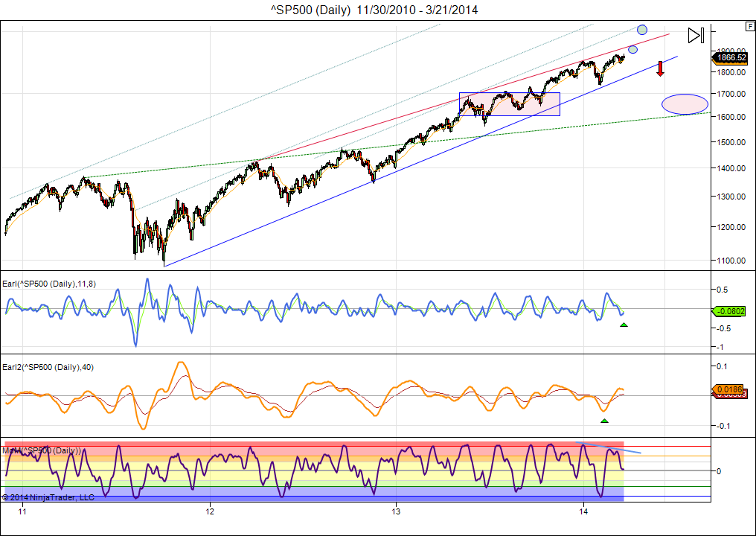Select the large pink ellipse target zone
The width and height of the screenshot is (756, 536).
point(685,104)
